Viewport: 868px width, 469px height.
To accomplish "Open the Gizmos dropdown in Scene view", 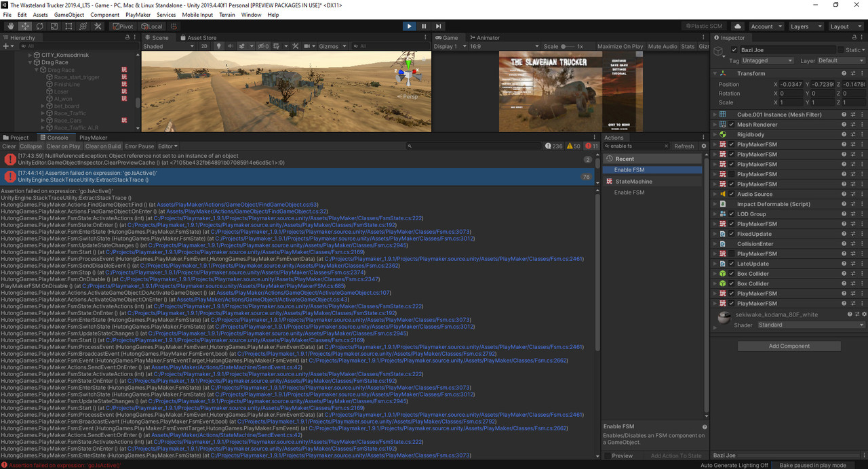I will click(x=332, y=46).
